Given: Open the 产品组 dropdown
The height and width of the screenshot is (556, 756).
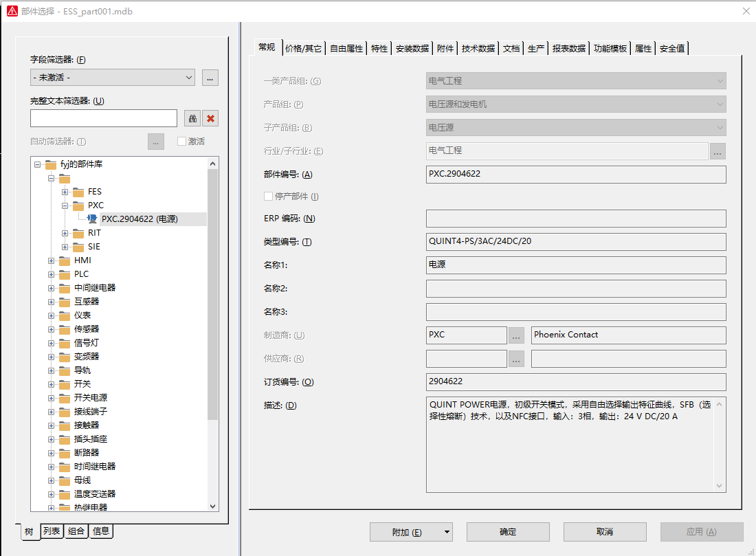Looking at the screenshot, I should coord(576,104).
